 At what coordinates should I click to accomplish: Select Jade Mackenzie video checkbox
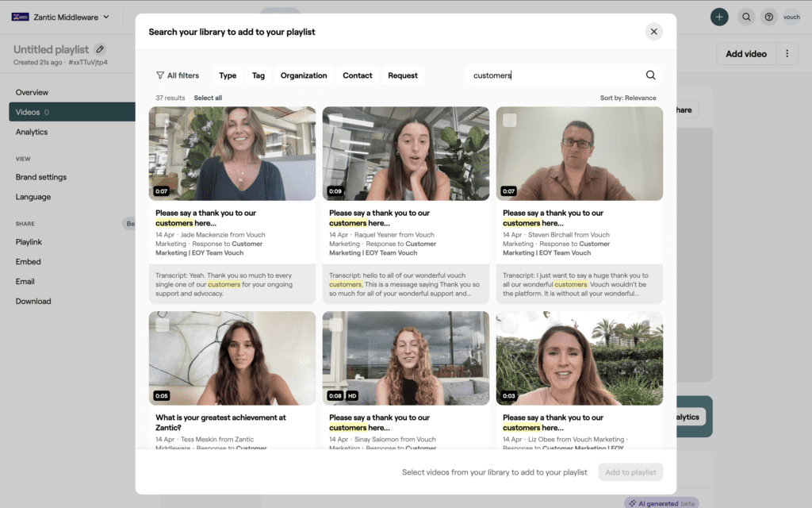[162, 121]
